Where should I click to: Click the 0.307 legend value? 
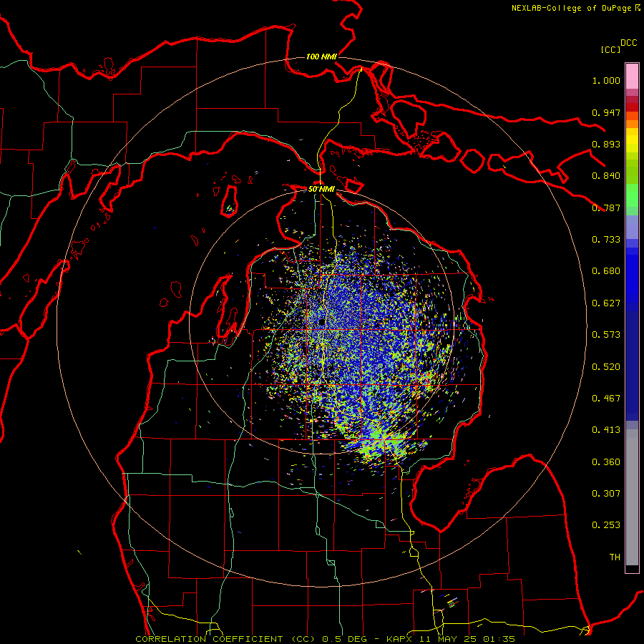coord(606,494)
